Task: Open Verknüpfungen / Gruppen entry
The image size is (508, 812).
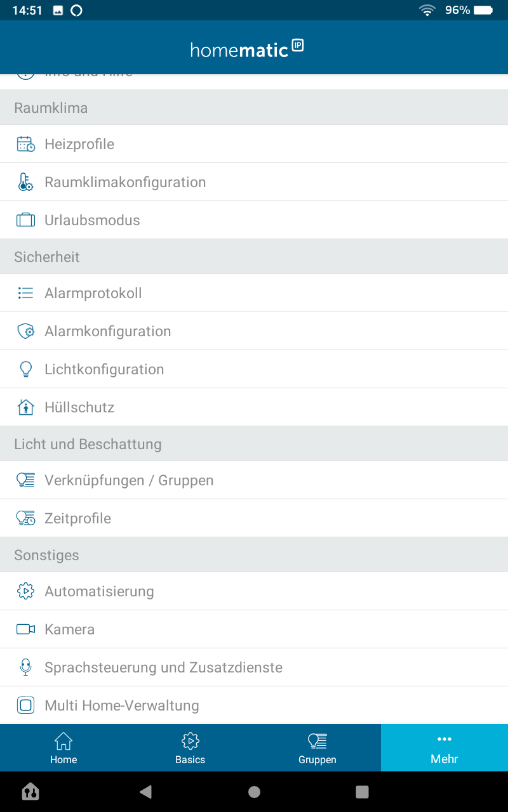Action: [129, 480]
